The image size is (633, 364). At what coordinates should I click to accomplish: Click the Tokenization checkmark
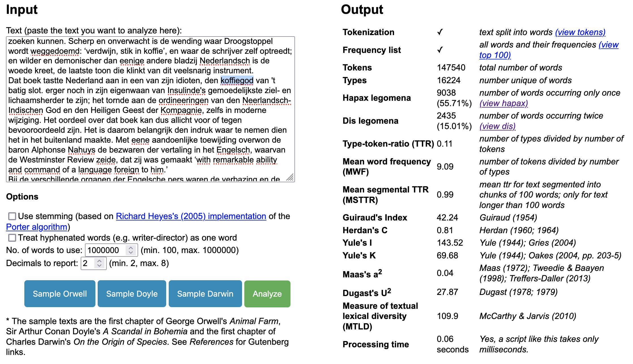tap(440, 32)
